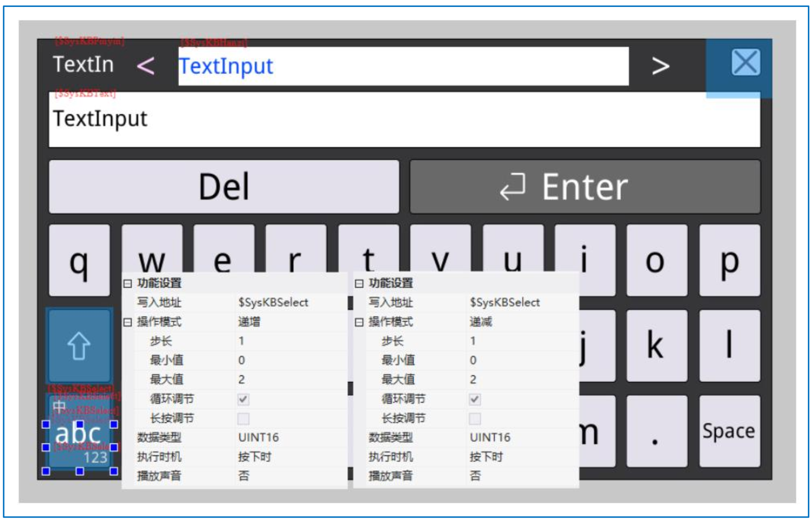Click the right arrow for next candidates
The height and width of the screenshot is (527, 812).
coord(660,66)
